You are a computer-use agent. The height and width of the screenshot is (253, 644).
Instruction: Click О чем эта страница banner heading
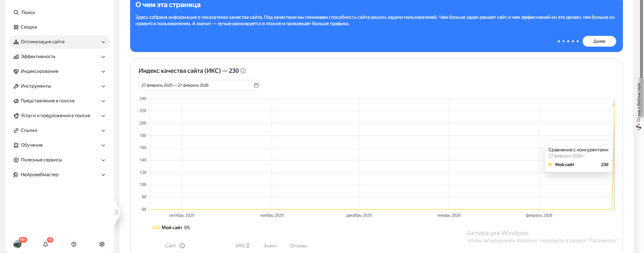(x=169, y=5)
